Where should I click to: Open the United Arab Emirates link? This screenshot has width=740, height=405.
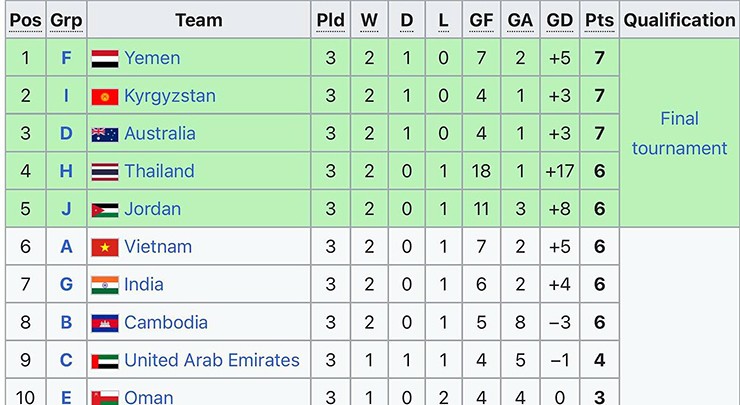coord(212,360)
